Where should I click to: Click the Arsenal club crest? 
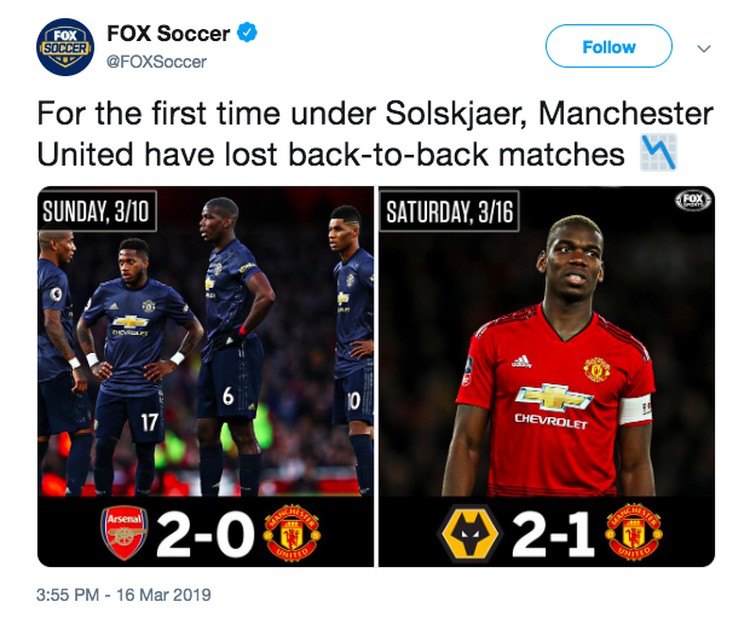pos(124,533)
